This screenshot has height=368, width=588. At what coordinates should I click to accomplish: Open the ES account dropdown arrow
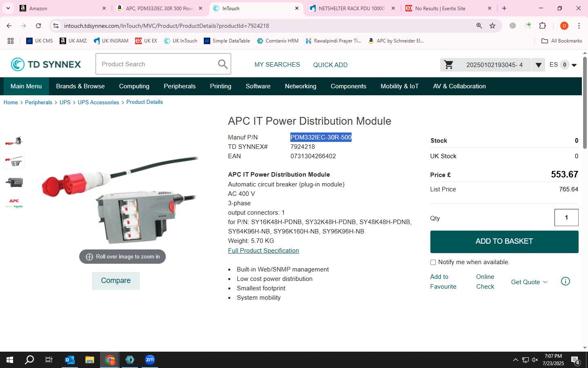pyautogui.click(x=574, y=65)
